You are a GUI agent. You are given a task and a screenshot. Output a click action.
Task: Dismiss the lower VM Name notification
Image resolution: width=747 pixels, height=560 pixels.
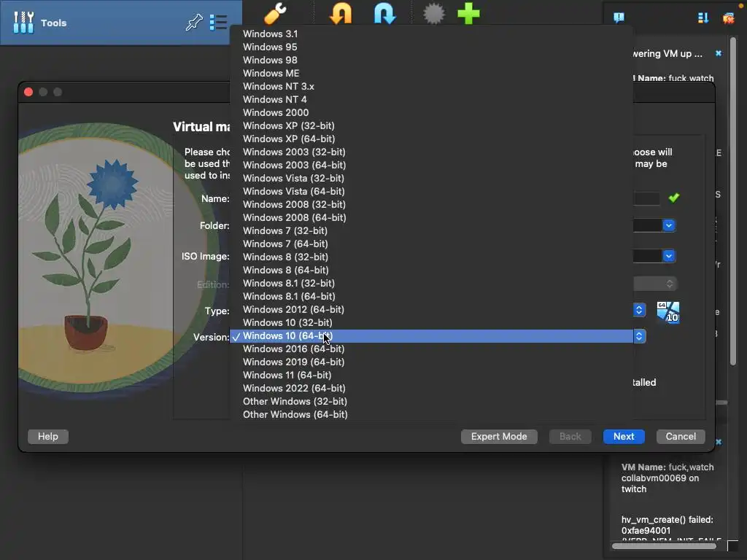(x=719, y=442)
